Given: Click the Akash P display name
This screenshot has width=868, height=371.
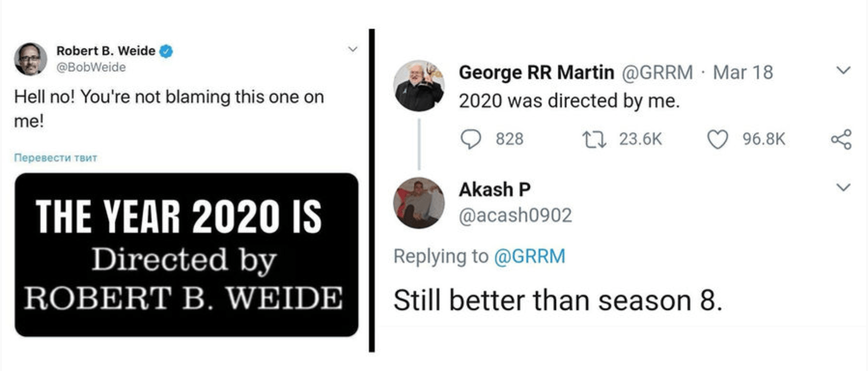Looking at the screenshot, I should click(x=494, y=189).
